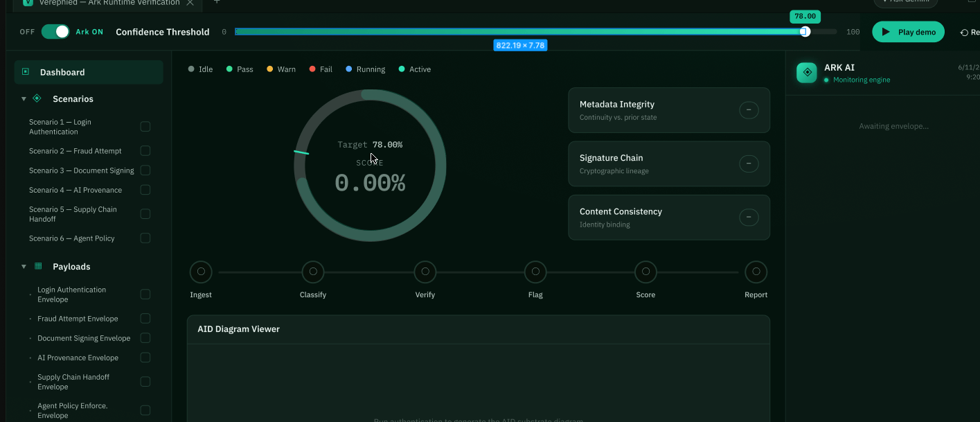The height and width of the screenshot is (422, 980).
Task: Check Scenario 2 — Fraud Attempt checkbox
Action: click(x=145, y=151)
